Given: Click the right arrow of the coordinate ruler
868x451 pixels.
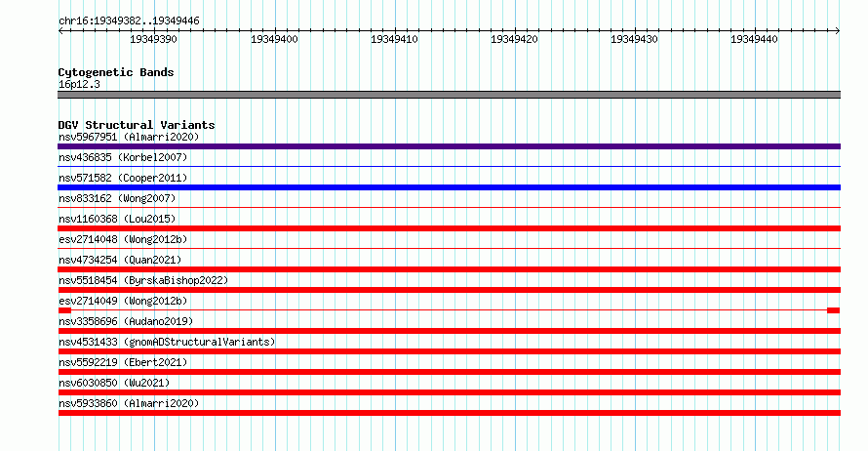Looking at the screenshot, I should point(838,31).
